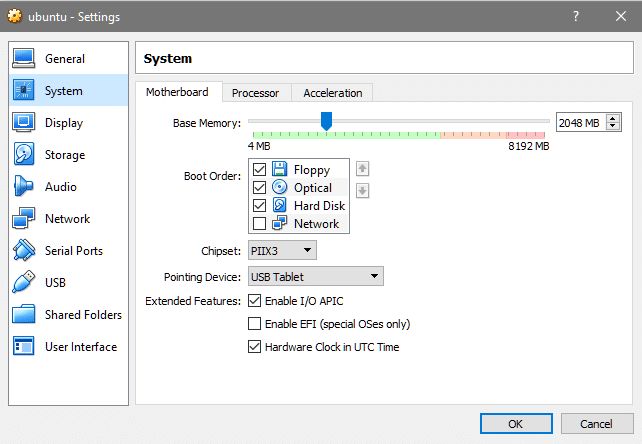642x444 pixels.
Task: Open the Serial Ports settings category
Action: click(x=68, y=250)
